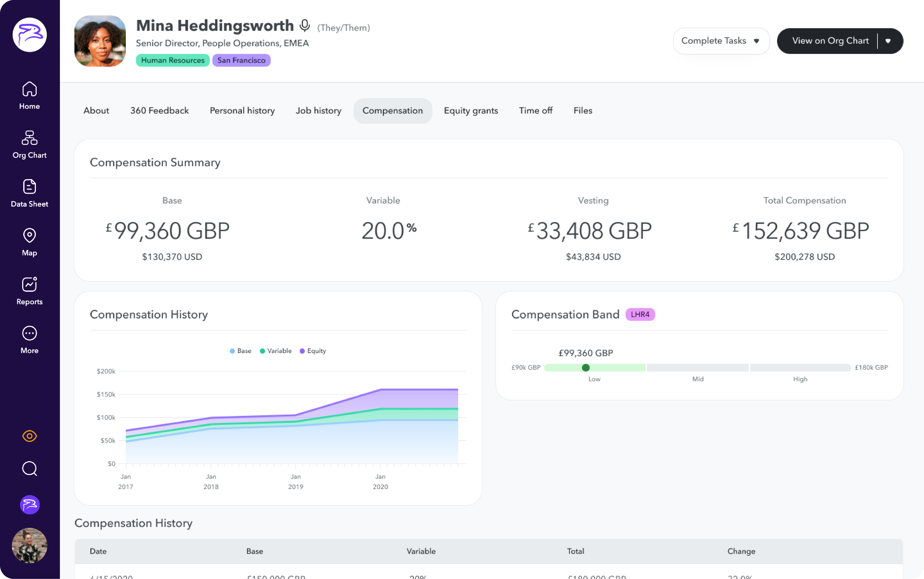The width and height of the screenshot is (924, 579).
Task: Open the Files tab
Action: coord(583,111)
